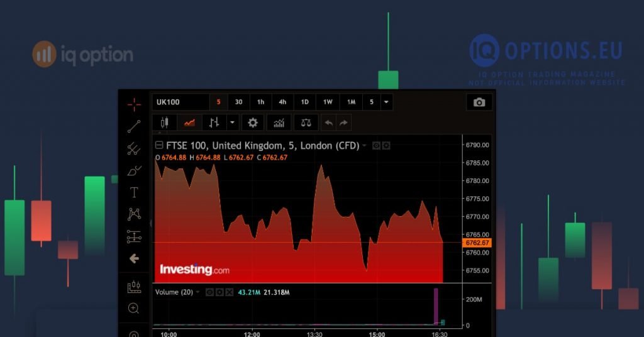Select the 4h interval
Screen dimensions: 644x337
point(282,102)
